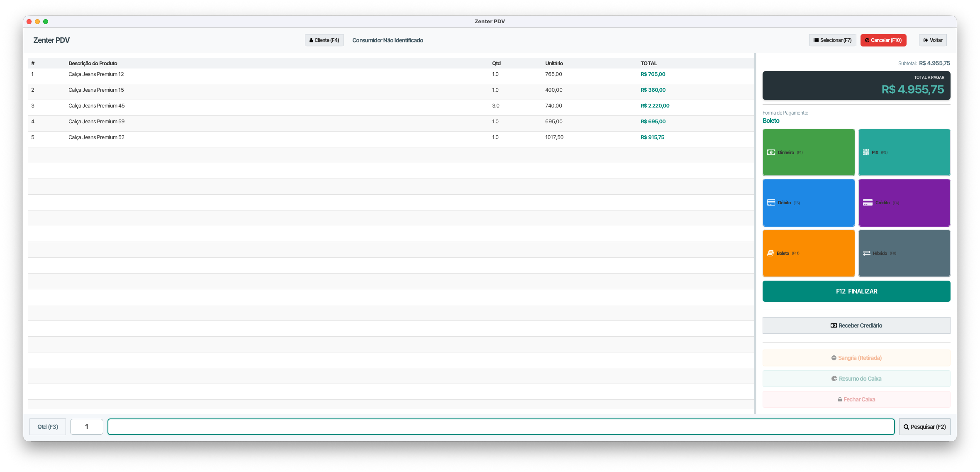
Task: Choose Híbrido split payment icon
Action: (x=867, y=253)
